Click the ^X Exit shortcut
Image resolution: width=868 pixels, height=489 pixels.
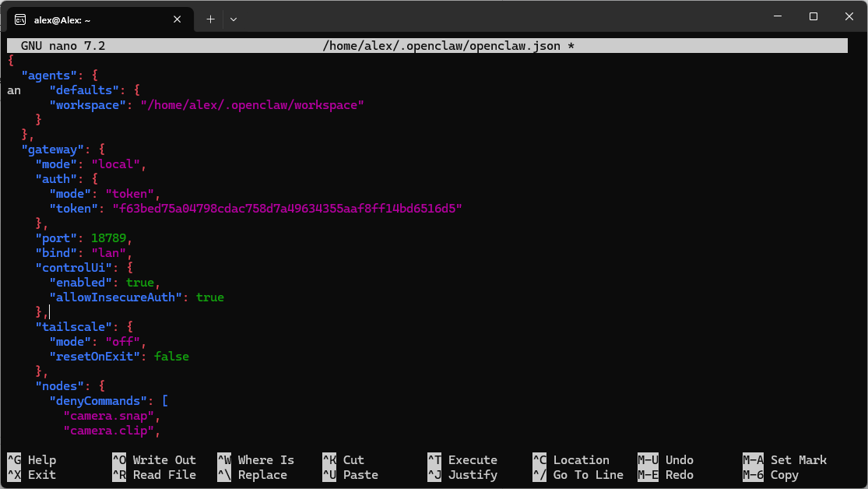pos(32,475)
